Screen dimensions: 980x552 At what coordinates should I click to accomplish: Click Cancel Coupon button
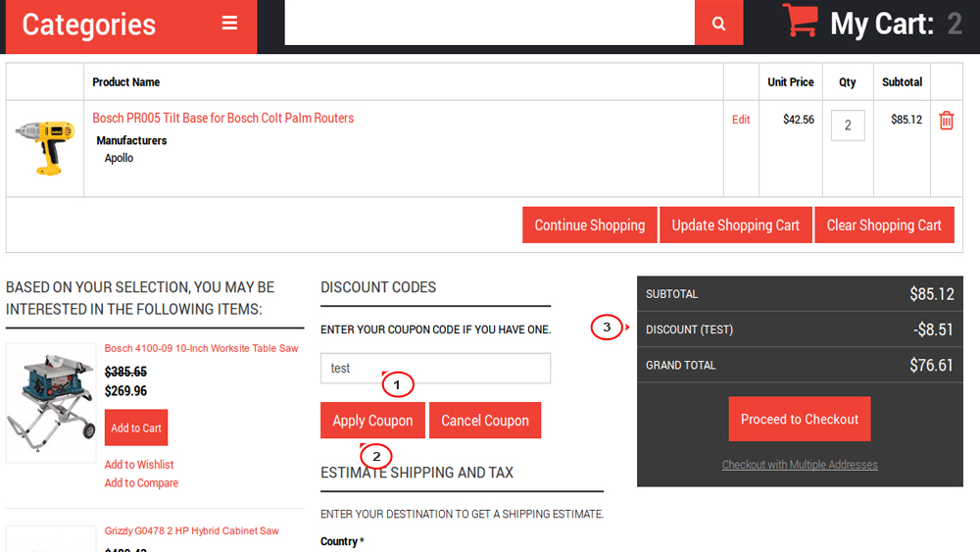[485, 420]
